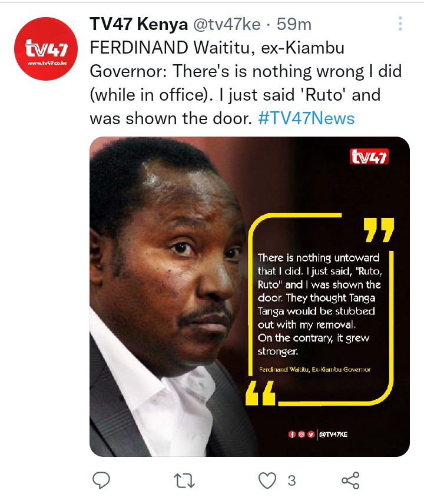This screenshot has height=504, width=424.
Task: Open the @tv47ke handle link
Action: point(227,24)
